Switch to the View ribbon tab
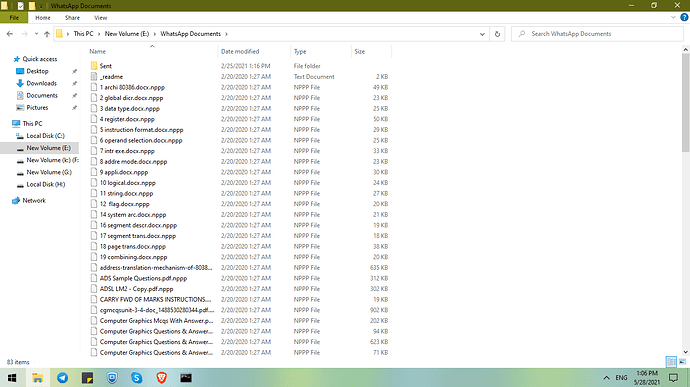 coord(100,18)
